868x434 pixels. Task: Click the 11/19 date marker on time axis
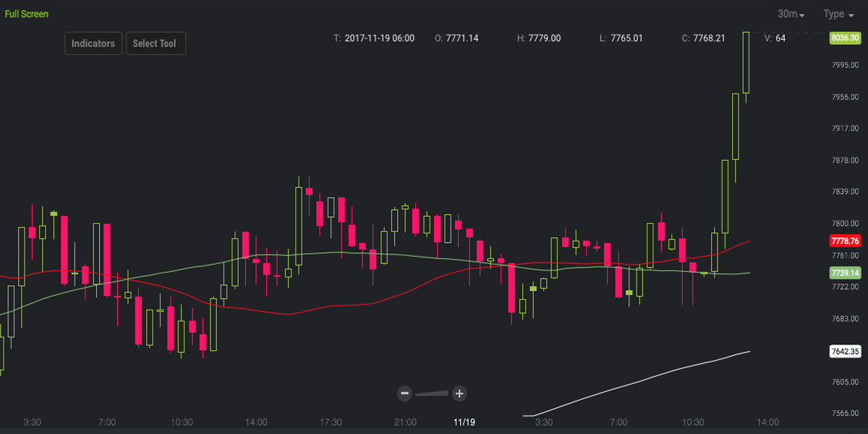coord(464,422)
